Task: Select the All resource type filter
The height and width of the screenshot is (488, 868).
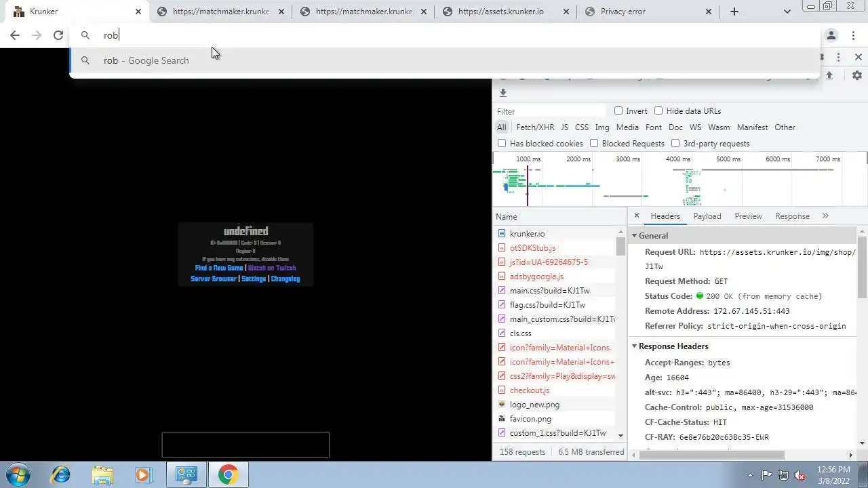Action: pyautogui.click(x=501, y=127)
